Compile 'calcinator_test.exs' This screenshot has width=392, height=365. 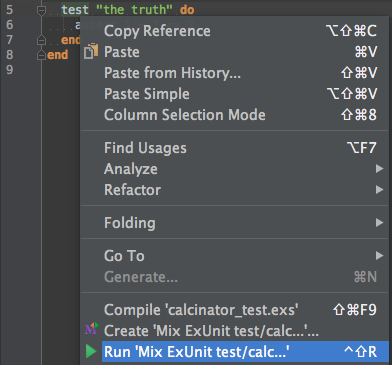235,310
